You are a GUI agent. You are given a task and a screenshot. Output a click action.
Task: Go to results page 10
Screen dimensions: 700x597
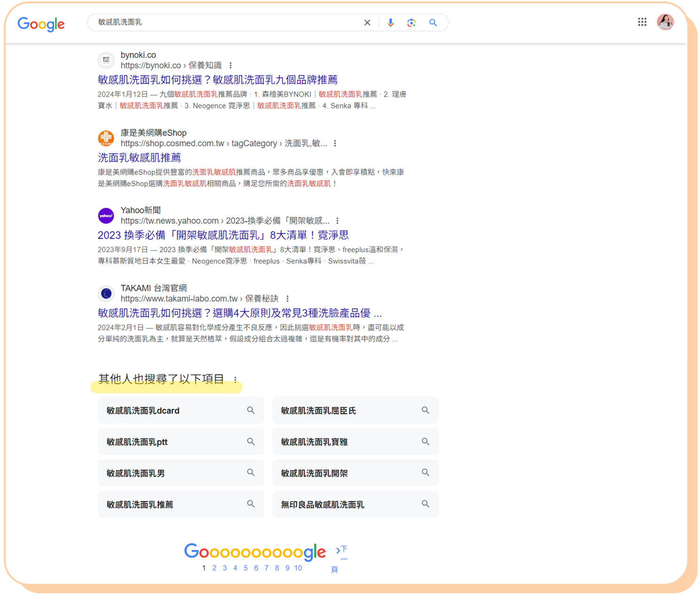click(298, 568)
